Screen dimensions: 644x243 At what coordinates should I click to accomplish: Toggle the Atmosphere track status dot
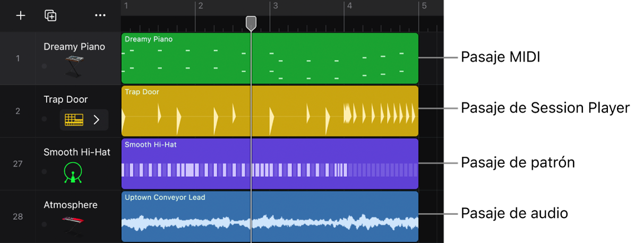pos(44,224)
